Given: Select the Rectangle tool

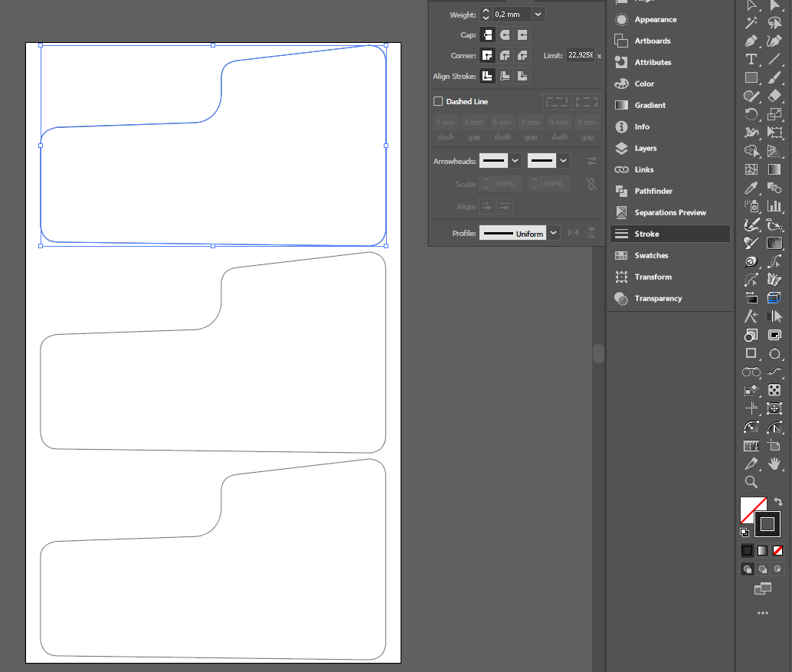Looking at the screenshot, I should (x=751, y=77).
